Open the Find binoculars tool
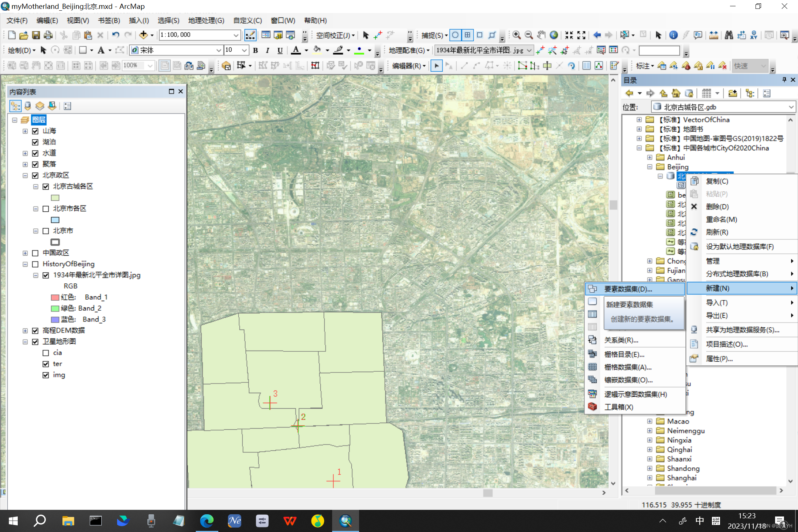 click(x=729, y=35)
